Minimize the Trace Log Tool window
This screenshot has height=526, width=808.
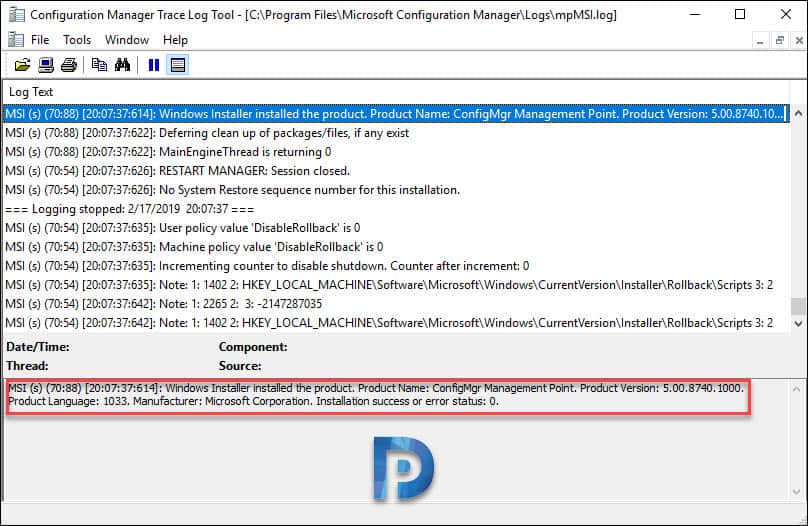(695, 14)
